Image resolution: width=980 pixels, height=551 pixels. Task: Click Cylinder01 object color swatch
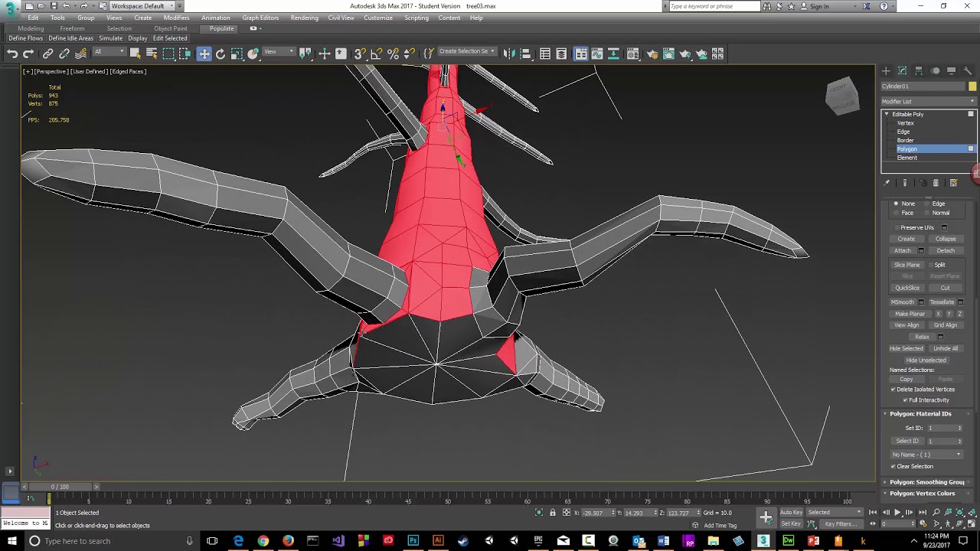click(972, 86)
